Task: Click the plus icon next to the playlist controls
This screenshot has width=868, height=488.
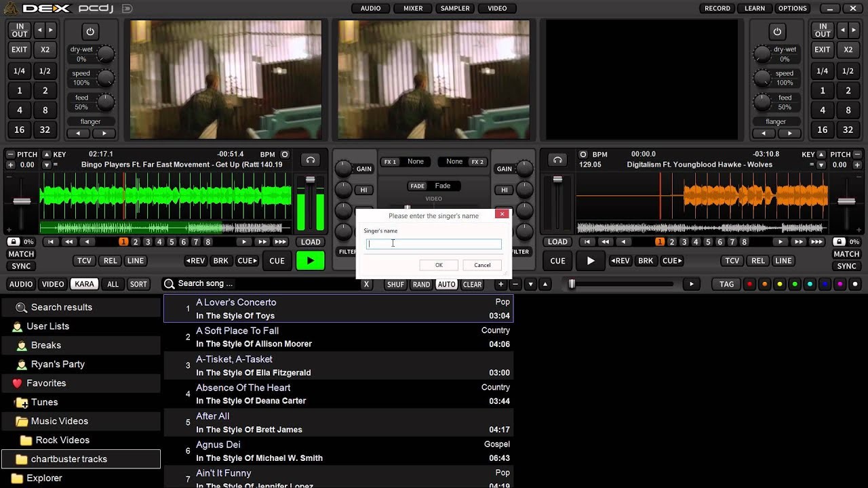Action: [x=500, y=284]
